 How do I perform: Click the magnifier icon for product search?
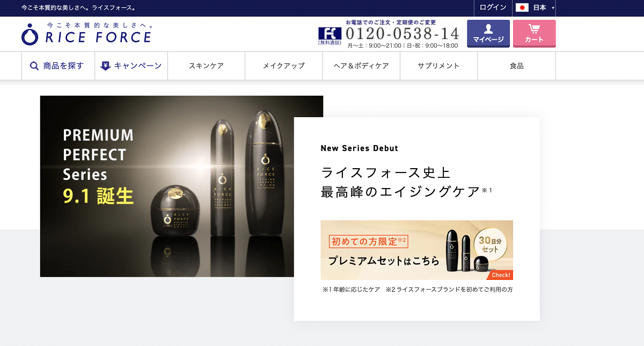(34, 66)
